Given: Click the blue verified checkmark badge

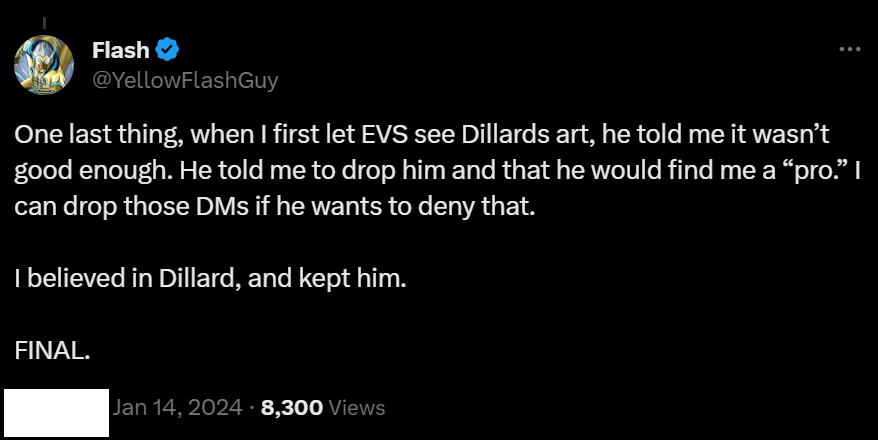Looking at the screenshot, I should (x=167, y=50).
